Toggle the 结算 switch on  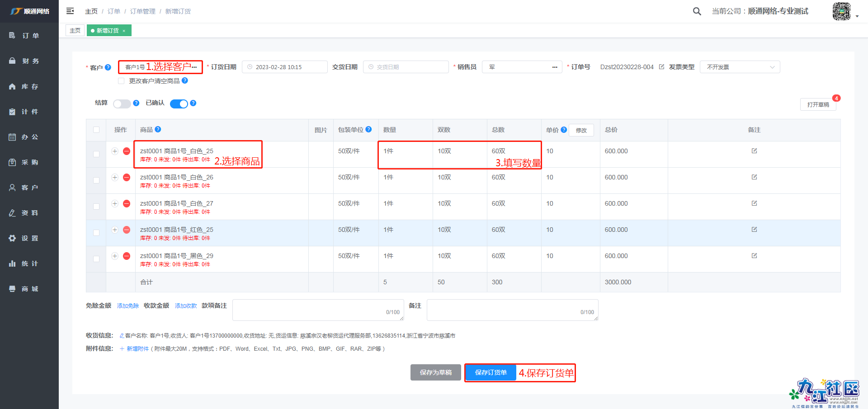point(122,103)
